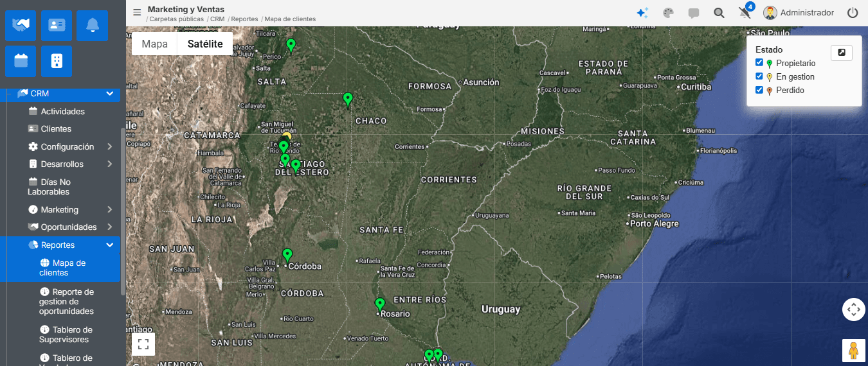Click the green marker at Rosario
Viewport: 868px width, 366px height.
pyautogui.click(x=380, y=304)
